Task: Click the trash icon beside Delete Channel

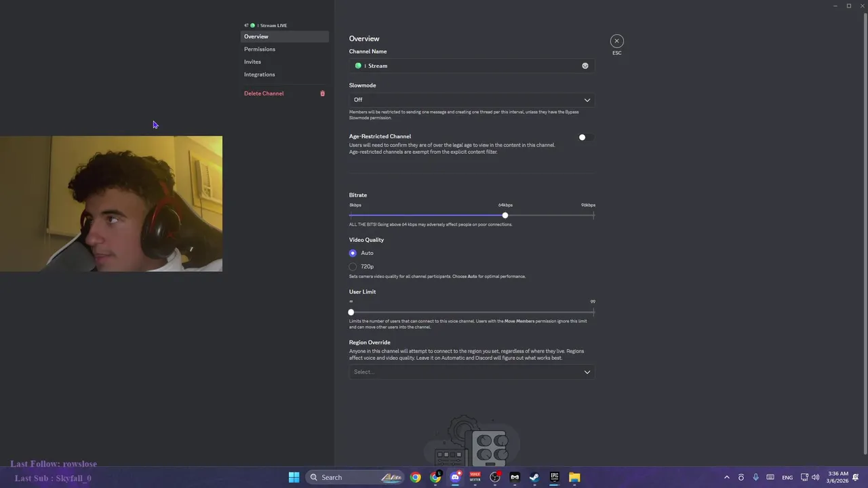Action: click(x=322, y=94)
